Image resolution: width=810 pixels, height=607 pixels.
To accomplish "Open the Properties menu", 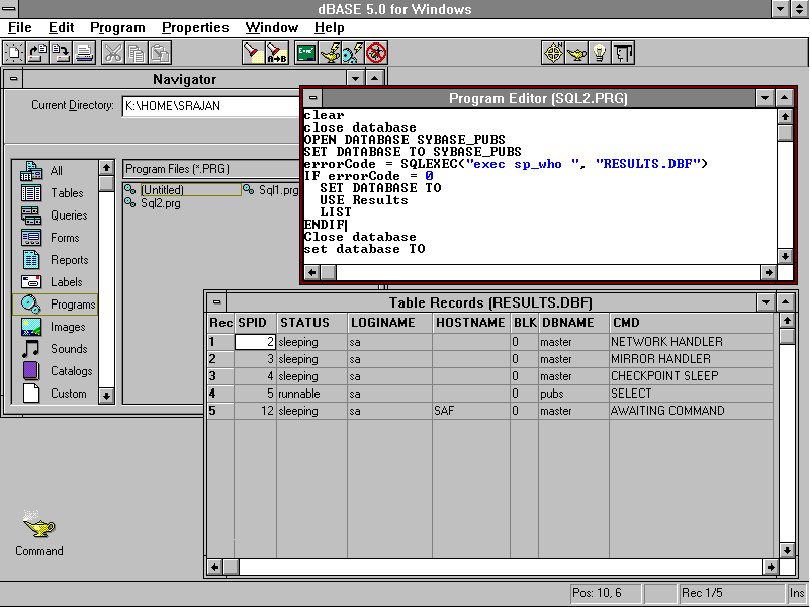I will 195,27.
